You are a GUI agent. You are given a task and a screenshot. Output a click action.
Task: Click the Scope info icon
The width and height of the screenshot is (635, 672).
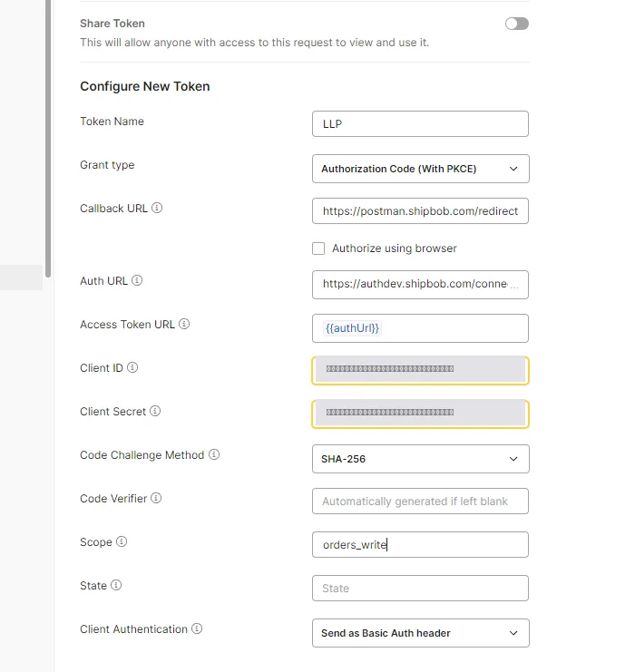122,541
